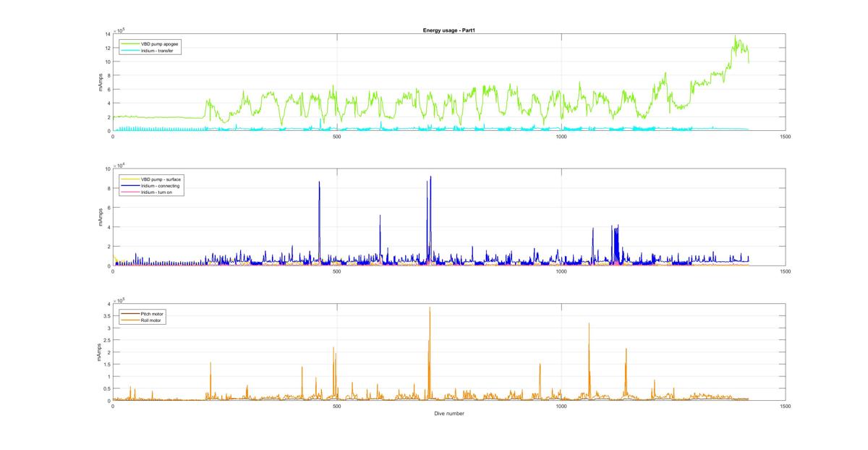Click tick label '3.5' on bottom plot y-axis
868x450 pixels.
coord(106,316)
